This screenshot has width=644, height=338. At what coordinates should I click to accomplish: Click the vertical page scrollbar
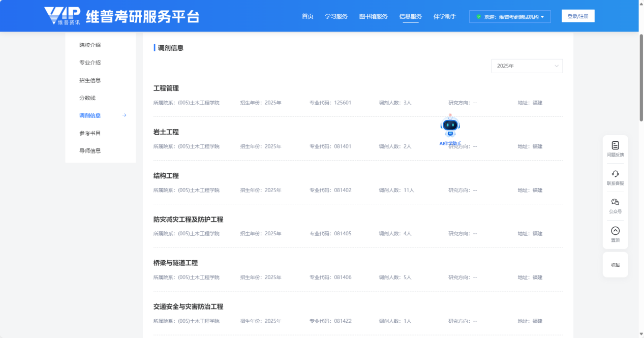[x=641, y=76]
